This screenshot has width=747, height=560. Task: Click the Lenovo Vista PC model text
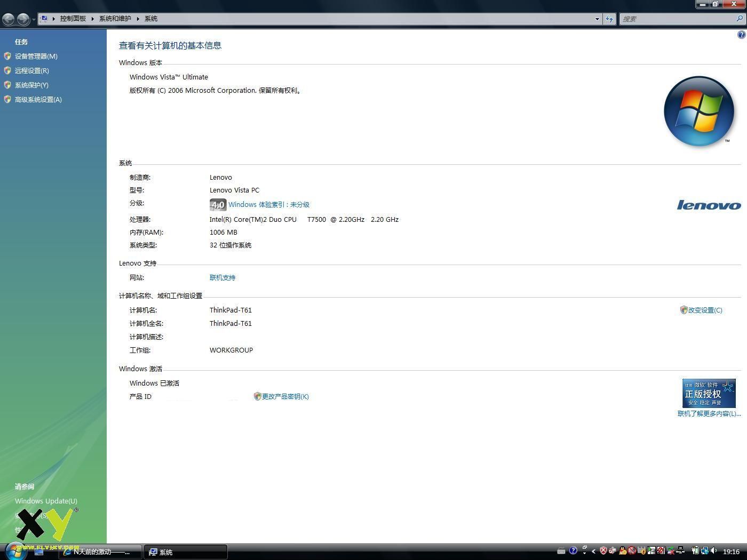pyautogui.click(x=234, y=190)
